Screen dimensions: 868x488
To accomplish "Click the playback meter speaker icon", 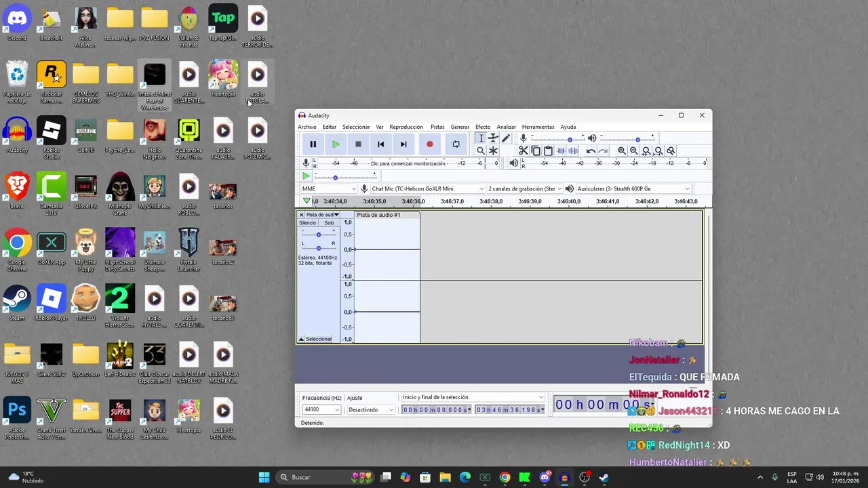I will point(513,163).
